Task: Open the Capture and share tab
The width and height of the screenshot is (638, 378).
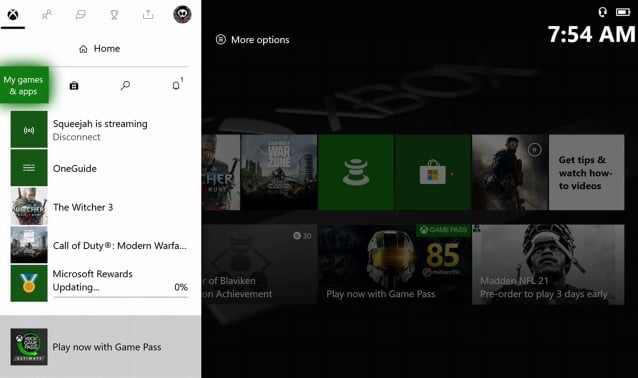Action: click(148, 15)
